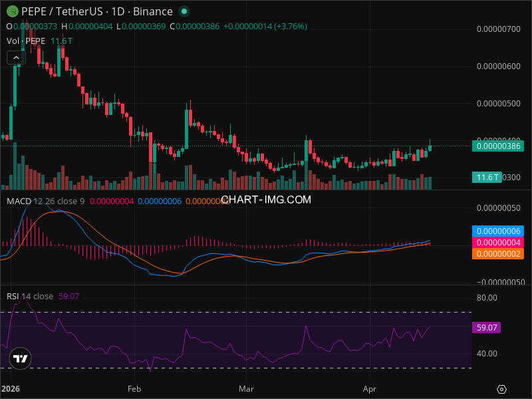Open chart settings gear icon
This screenshot has height=399, width=532.
click(x=501, y=389)
